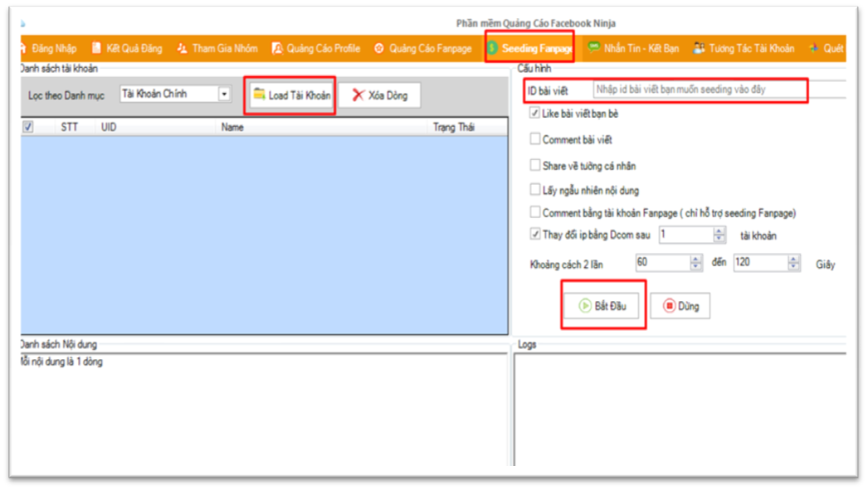This screenshot has height=490, width=868.
Task: Enable Comment bằng tài khoản Fanpage checkbox
Action: pyautogui.click(x=534, y=212)
